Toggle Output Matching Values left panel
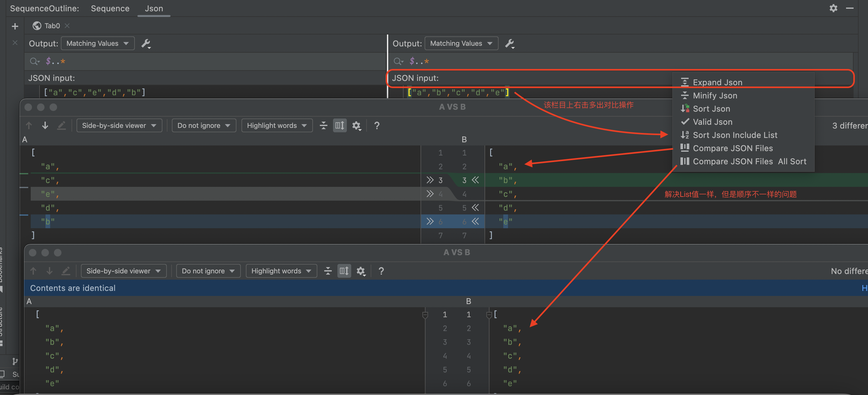868x395 pixels. [98, 43]
